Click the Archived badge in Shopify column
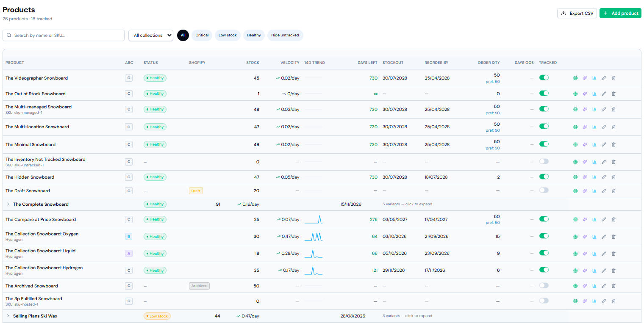 [x=199, y=286]
